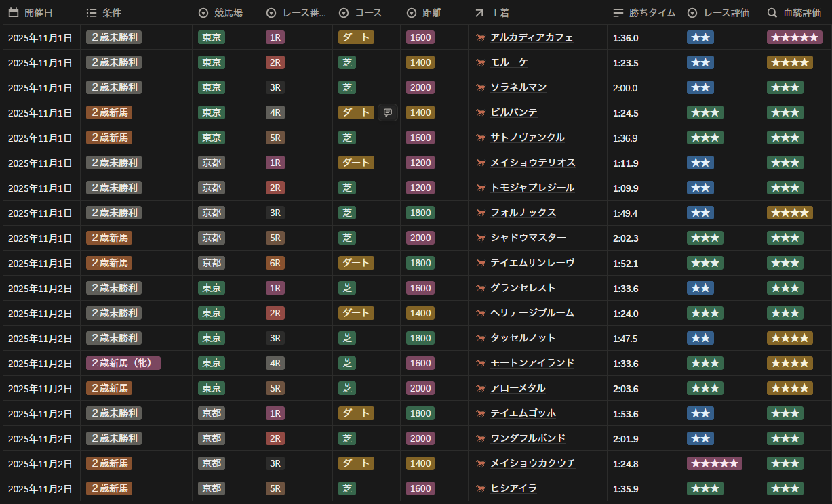The height and width of the screenshot is (504, 832).
Task: Select the pink 2歳新馬（牝） tag
Action: (123, 364)
